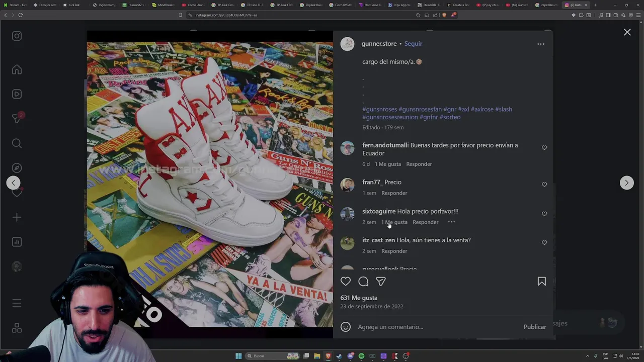Click the Brave shield icon in address bar
Viewport: 644px width, 362px height.
point(444,15)
